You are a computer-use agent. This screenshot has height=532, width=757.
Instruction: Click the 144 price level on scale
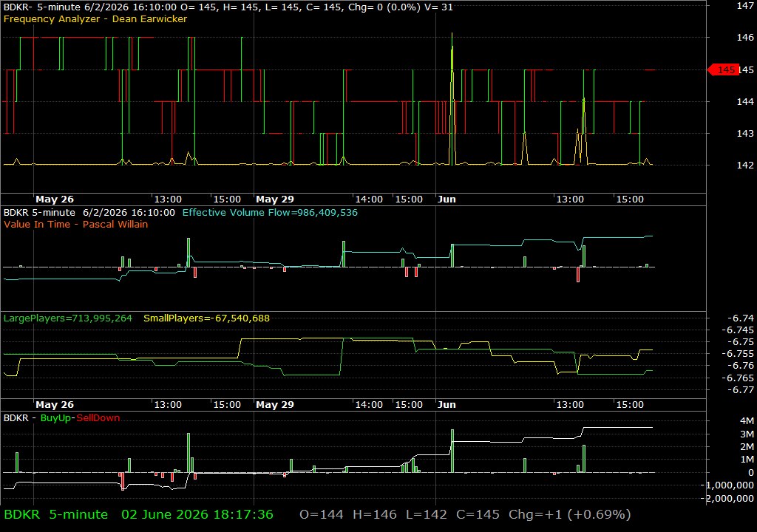(x=745, y=101)
